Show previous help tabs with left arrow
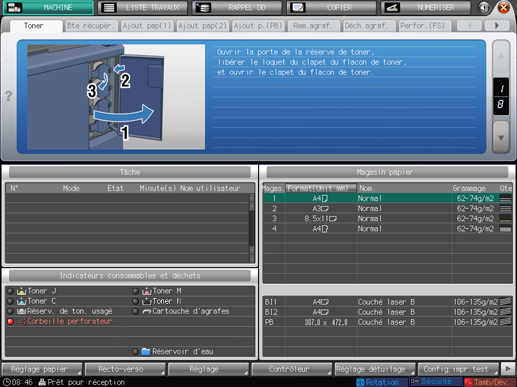 469,26
